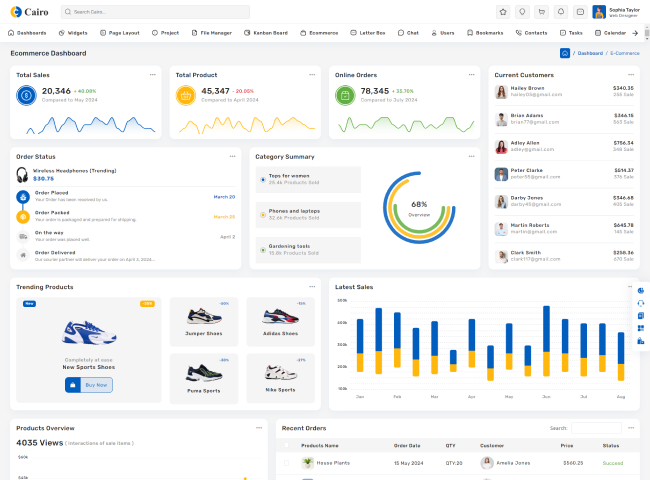Open the notifications bell icon
The image size is (650, 480).
tap(560, 12)
